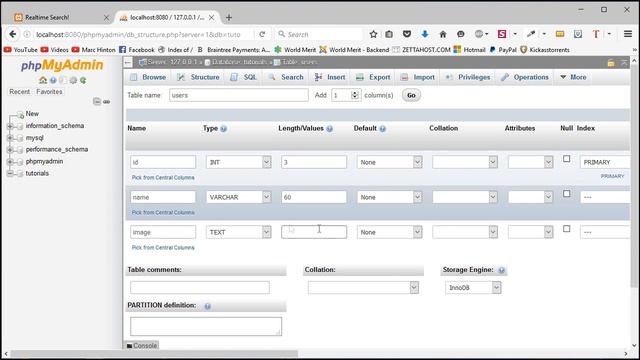Click the Favorites link
Screen dimensions: 640x360
click(49, 92)
